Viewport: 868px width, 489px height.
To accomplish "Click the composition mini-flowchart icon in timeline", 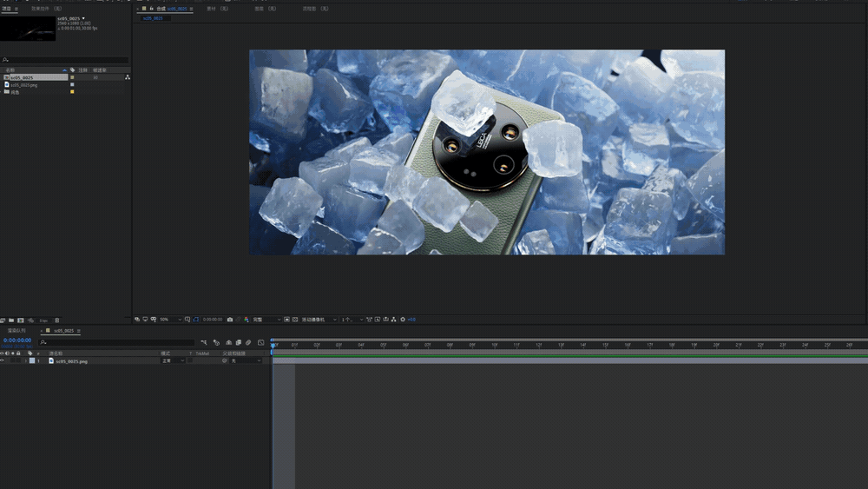I will click(204, 342).
